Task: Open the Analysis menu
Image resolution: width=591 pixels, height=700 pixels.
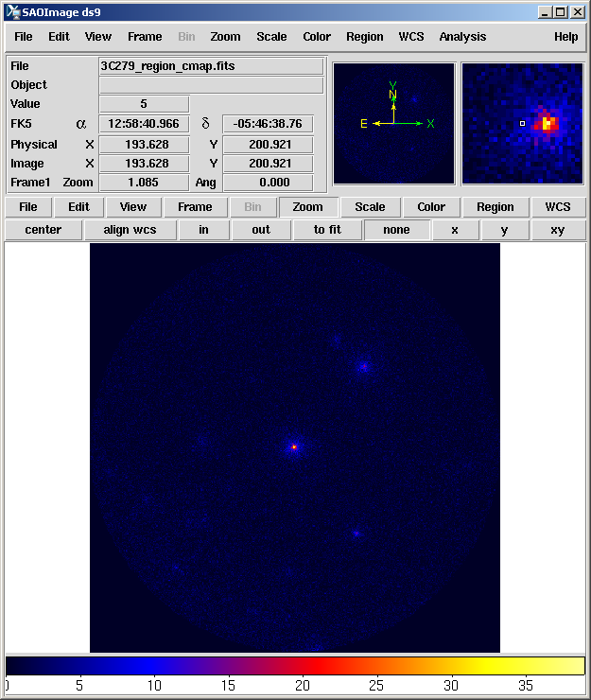Action: (x=462, y=37)
